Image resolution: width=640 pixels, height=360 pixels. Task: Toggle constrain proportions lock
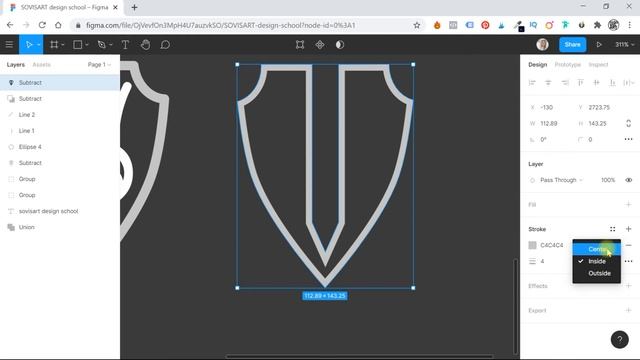[x=629, y=123]
